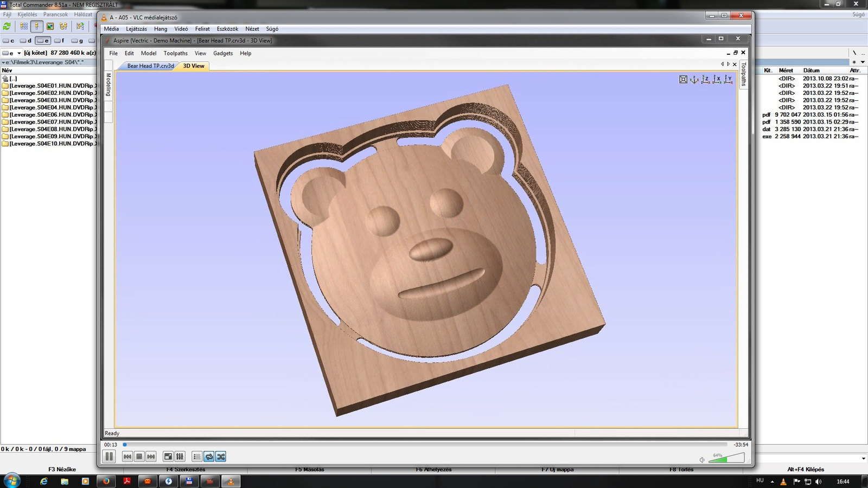Open VLC extended settings (equalizer) icon
This screenshot has height=488, width=868.
pos(180,457)
